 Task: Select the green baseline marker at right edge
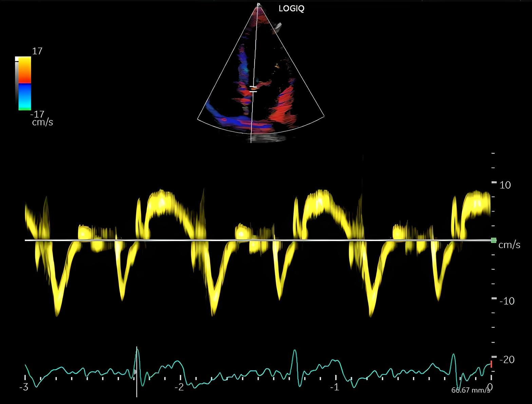click(x=493, y=240)
